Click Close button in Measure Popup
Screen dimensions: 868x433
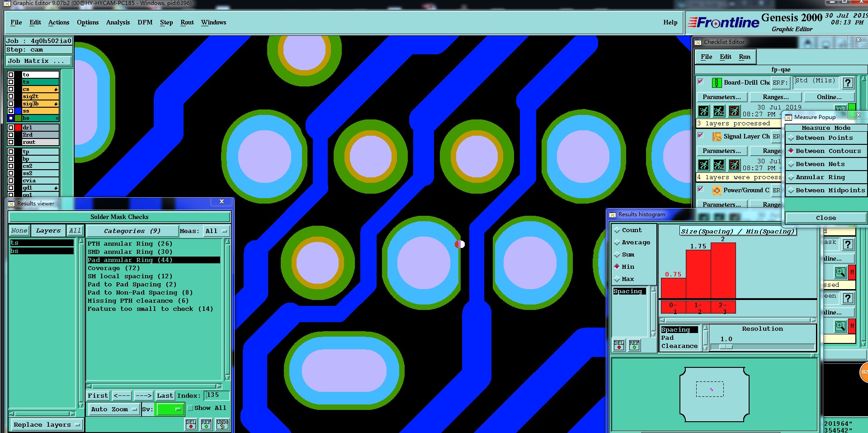[x=826, y=218]
